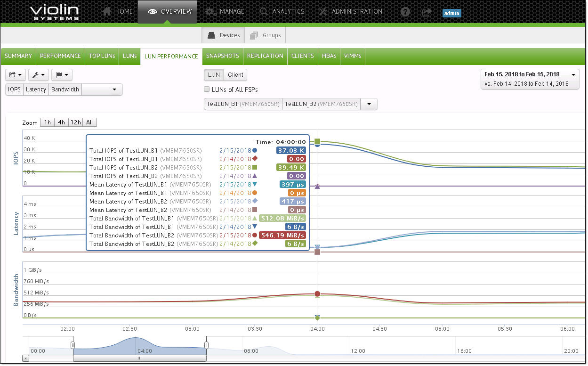Click the TestLUN_B1 selected LUN tag
588x366 pixels.
click(243, 104)
